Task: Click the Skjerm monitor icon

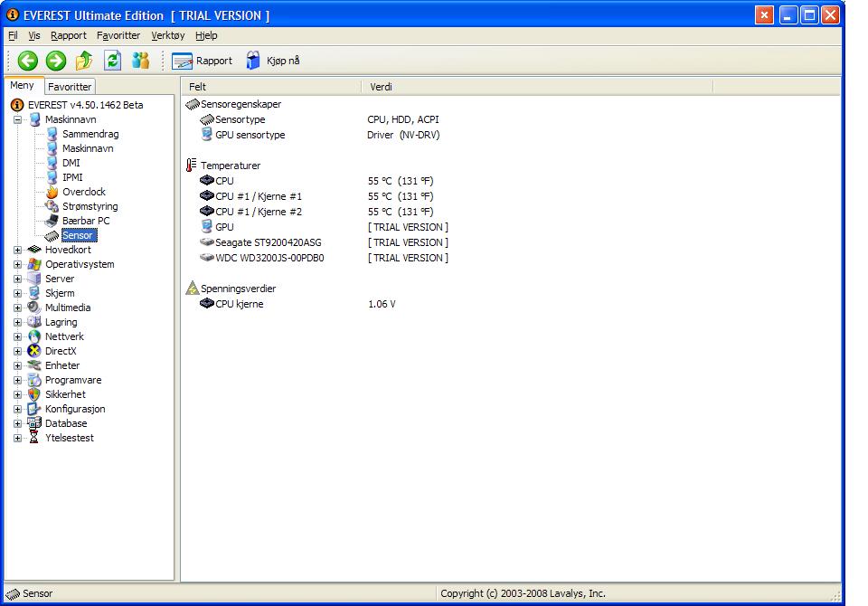Action: (34, 293)
